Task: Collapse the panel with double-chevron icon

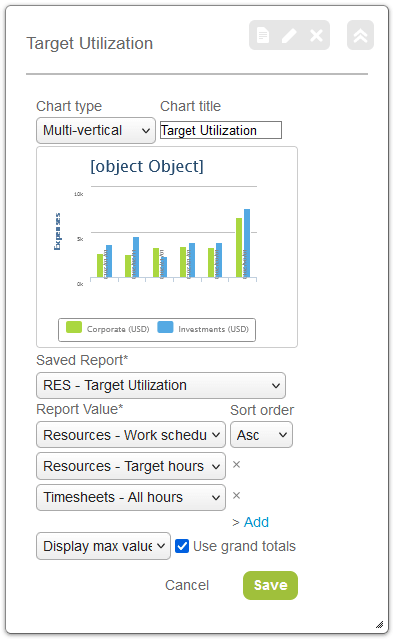Action: [361, 36]
